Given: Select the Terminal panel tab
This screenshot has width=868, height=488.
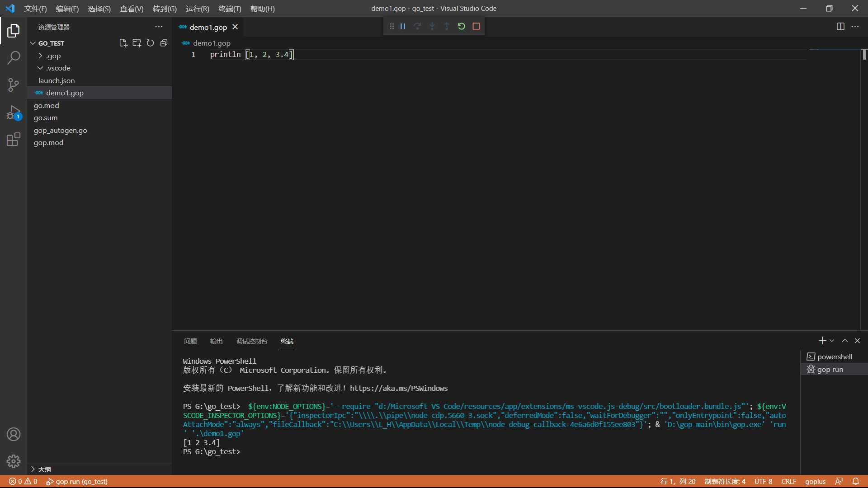Looking at the screenshot, I should click(x=287, y=341).
